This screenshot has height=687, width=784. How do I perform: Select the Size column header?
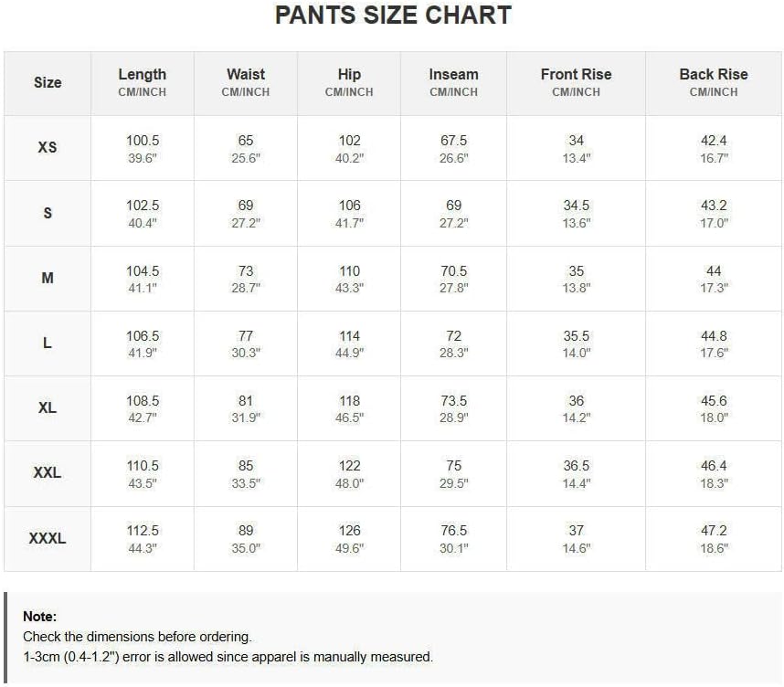coord(48,82)
